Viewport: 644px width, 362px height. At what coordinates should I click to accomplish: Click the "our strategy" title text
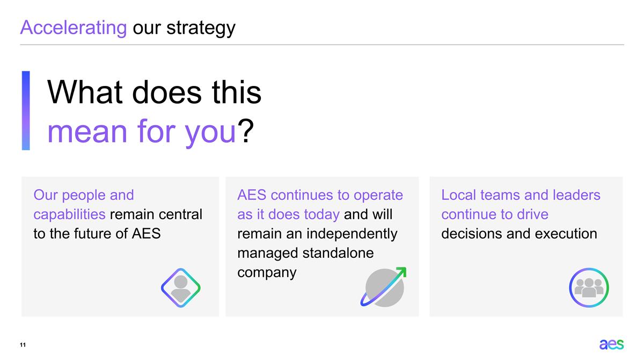coord(184,27)
